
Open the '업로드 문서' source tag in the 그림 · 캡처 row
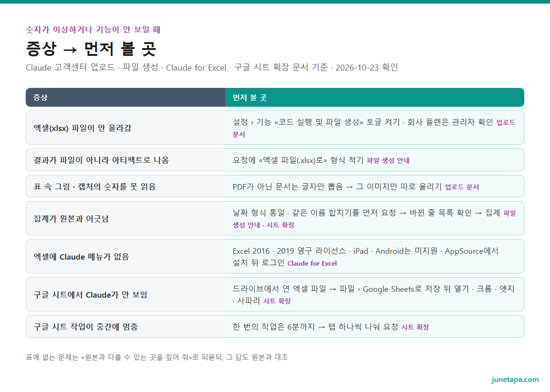point(462,187)
